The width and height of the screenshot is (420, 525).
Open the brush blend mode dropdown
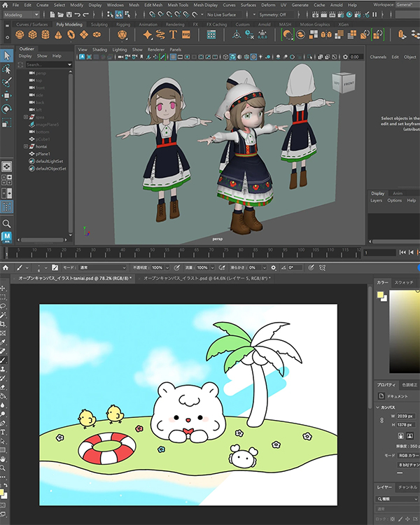point(102,267)
